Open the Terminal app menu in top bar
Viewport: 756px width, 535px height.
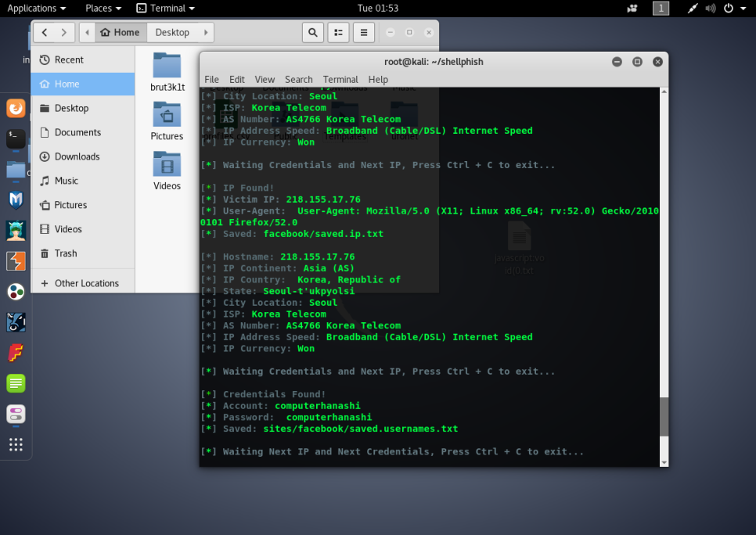click(166, 8)
